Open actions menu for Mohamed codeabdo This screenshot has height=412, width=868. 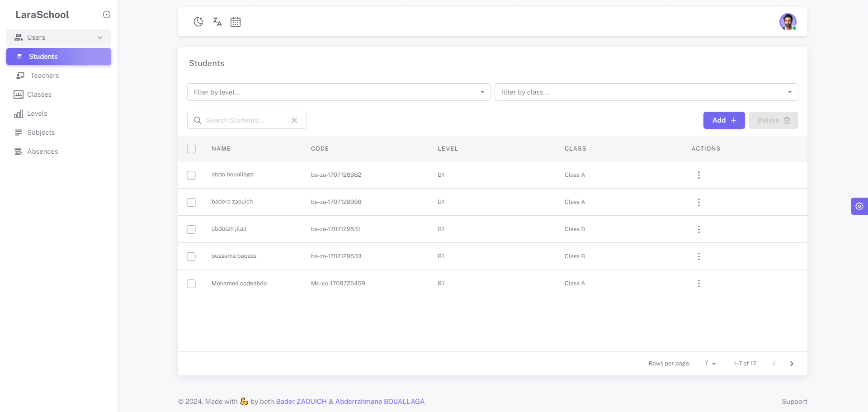(x=698, y=284)
